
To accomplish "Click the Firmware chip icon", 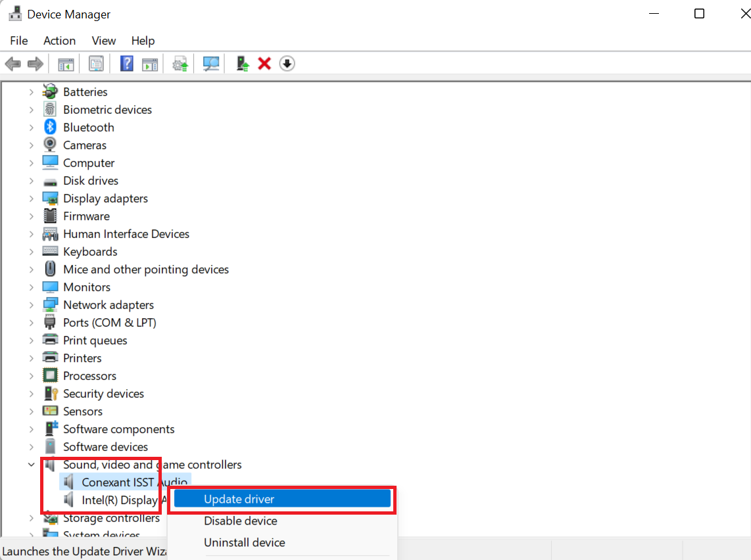I will click(x=50, y=216).
